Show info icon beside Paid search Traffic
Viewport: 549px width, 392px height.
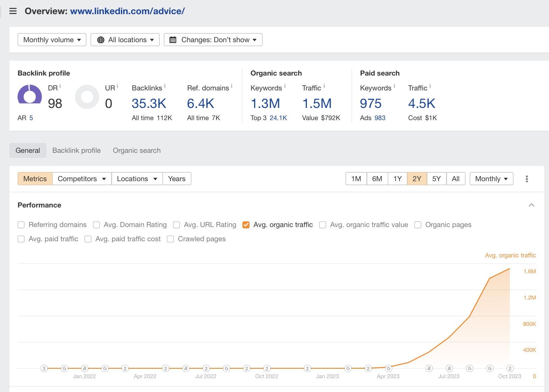[x=430, y=86]
